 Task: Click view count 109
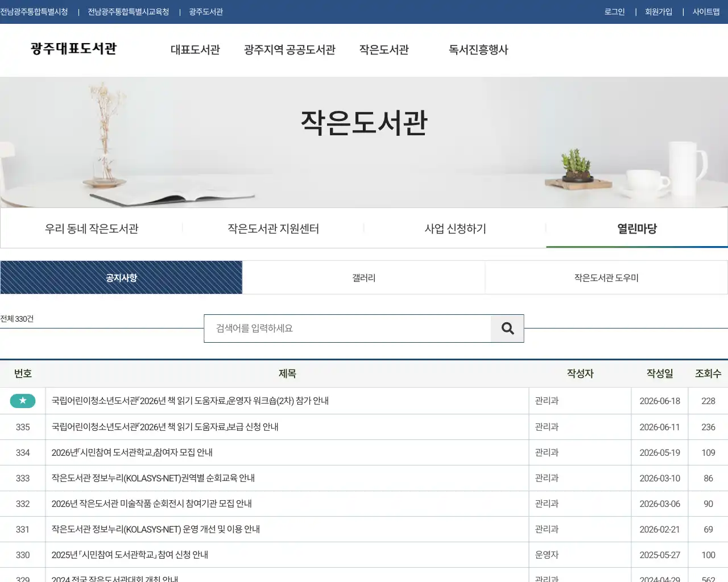tap(708, 452)
